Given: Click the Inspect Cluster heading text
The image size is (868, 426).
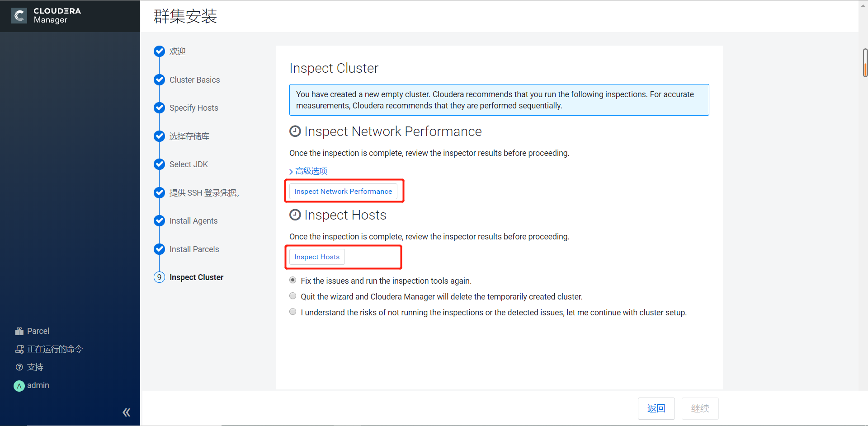Looking at the screenshot, I should 334,68.
